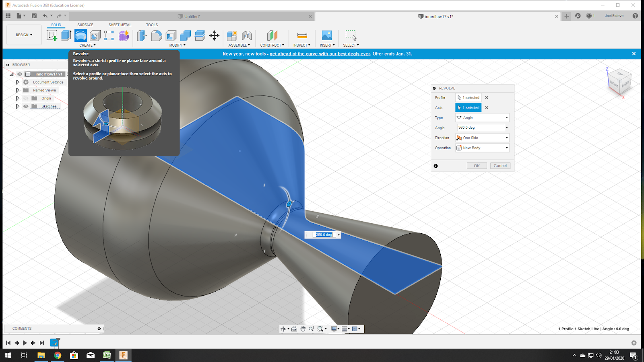
Task: Activate the Pan tool in the navigation bar
Action: (303, 329)
